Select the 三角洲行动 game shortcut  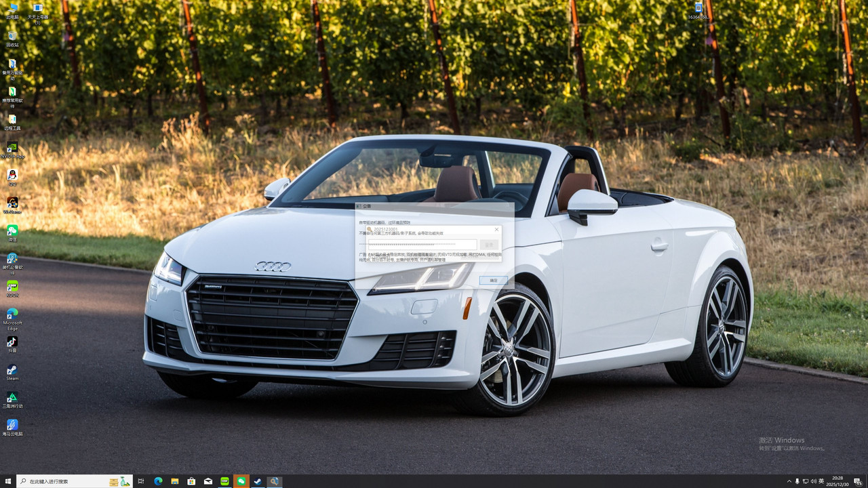click(x=12, y=400)
